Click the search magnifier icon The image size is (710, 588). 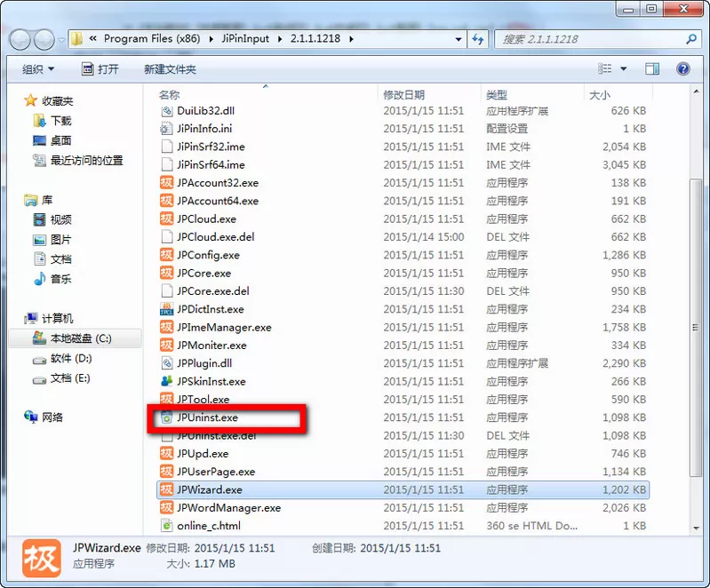pos(691,39)
